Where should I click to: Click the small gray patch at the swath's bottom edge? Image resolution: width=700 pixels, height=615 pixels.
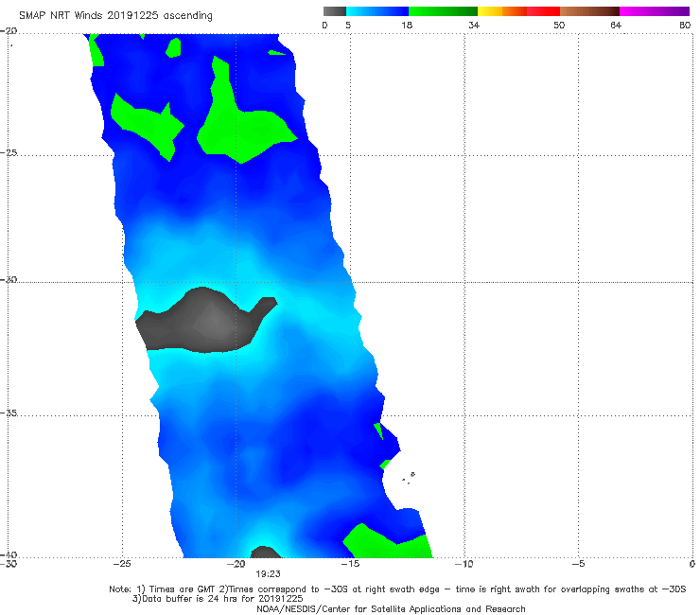pos(266,553)
